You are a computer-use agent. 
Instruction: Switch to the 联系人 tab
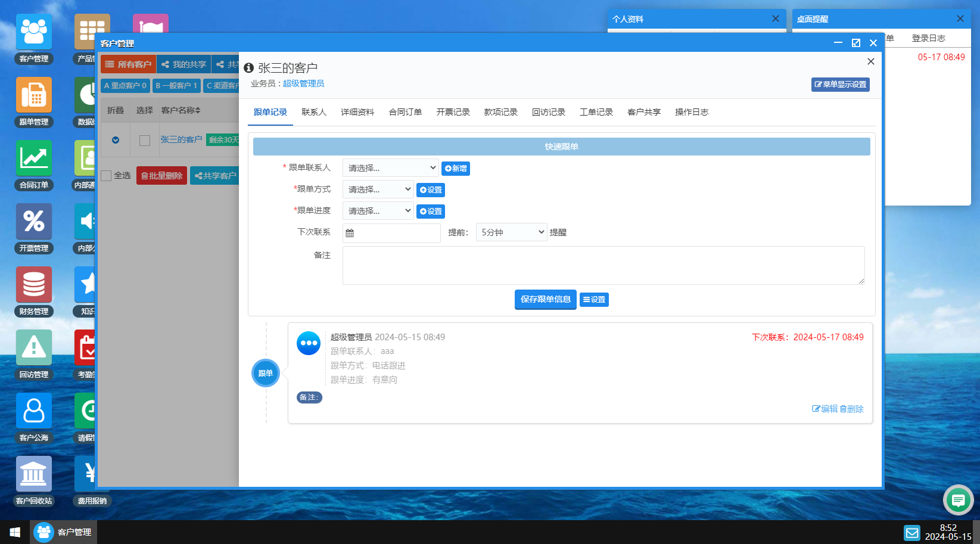point(314,112)
